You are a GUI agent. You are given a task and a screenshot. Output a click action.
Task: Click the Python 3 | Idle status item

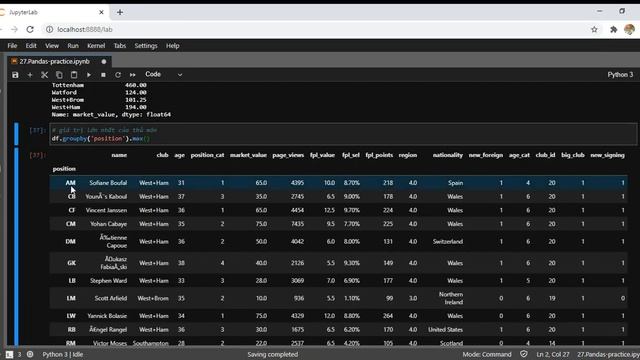[63, 354]
